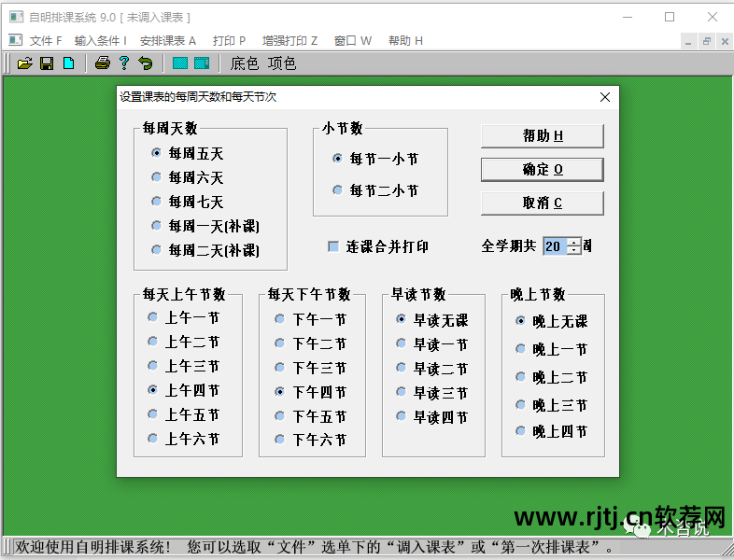Click the save floppy disk icon

47,63
